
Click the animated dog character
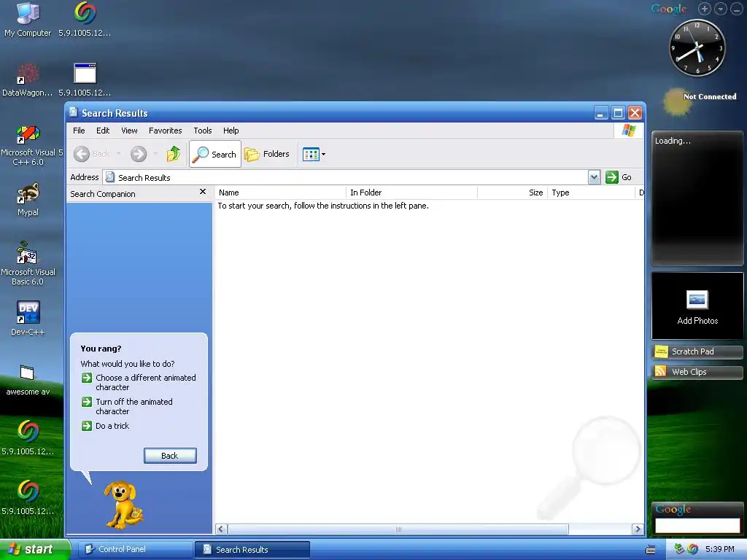click(123, 505)
